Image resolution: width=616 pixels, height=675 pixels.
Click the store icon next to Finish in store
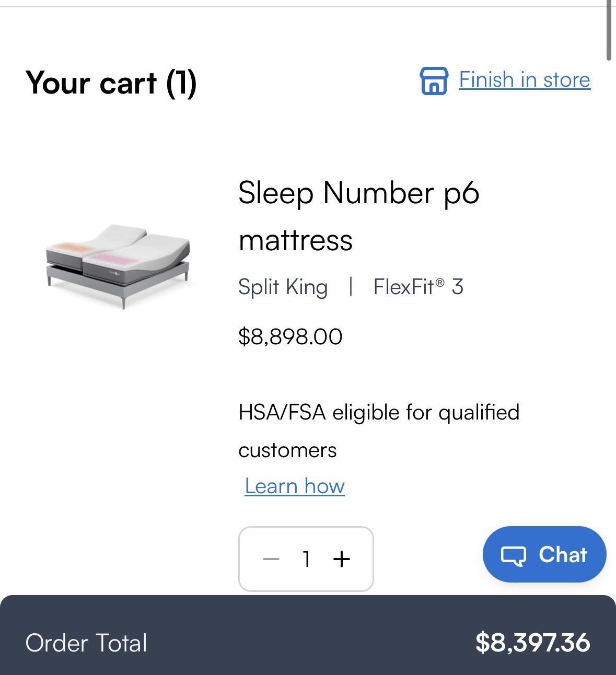pos(434,80)
